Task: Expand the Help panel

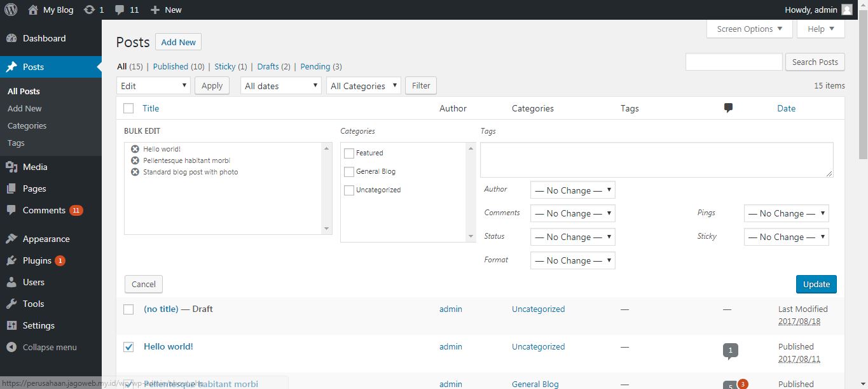Action: tap(821, 29)
